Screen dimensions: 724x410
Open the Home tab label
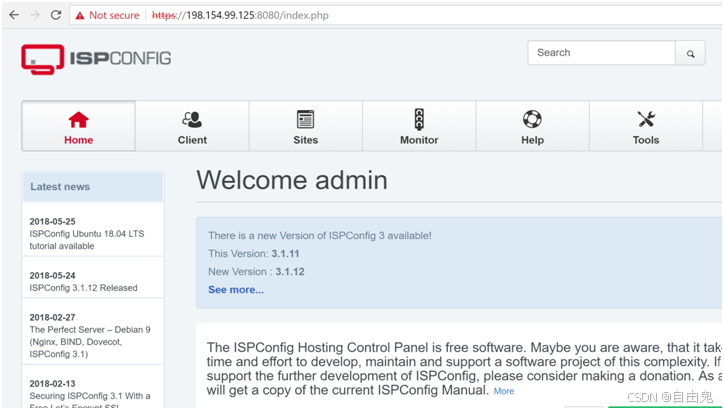coord(78,140)
